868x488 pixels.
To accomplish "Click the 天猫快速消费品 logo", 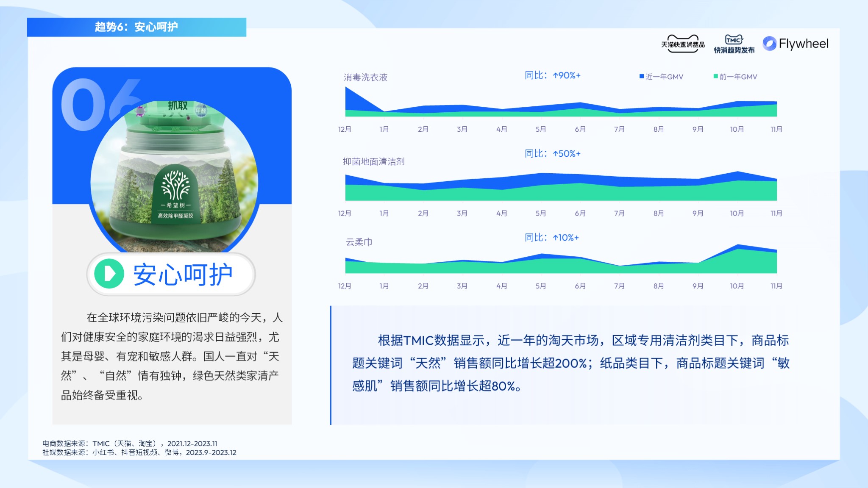I will (683, 44).
